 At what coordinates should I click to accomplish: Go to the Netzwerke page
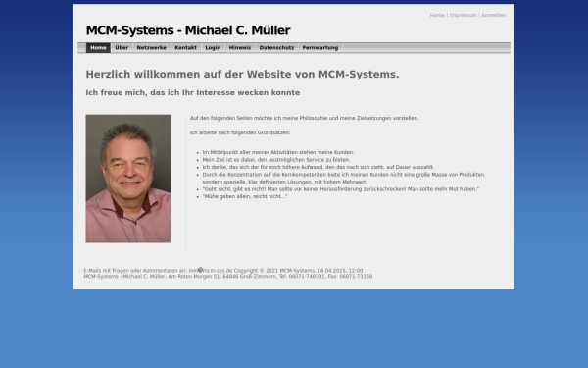click(152, 48)
